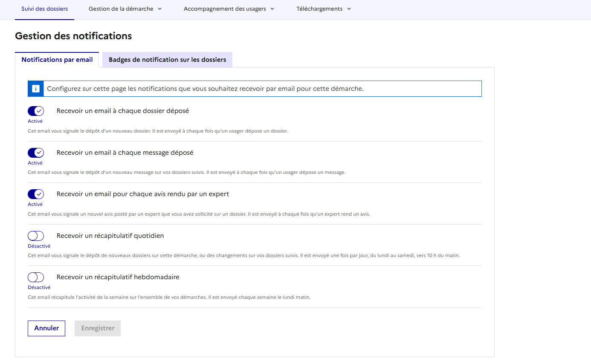
Task: Click the label Recevoir un email à chaque dossier déposé
Action: [x=123, y=111]
